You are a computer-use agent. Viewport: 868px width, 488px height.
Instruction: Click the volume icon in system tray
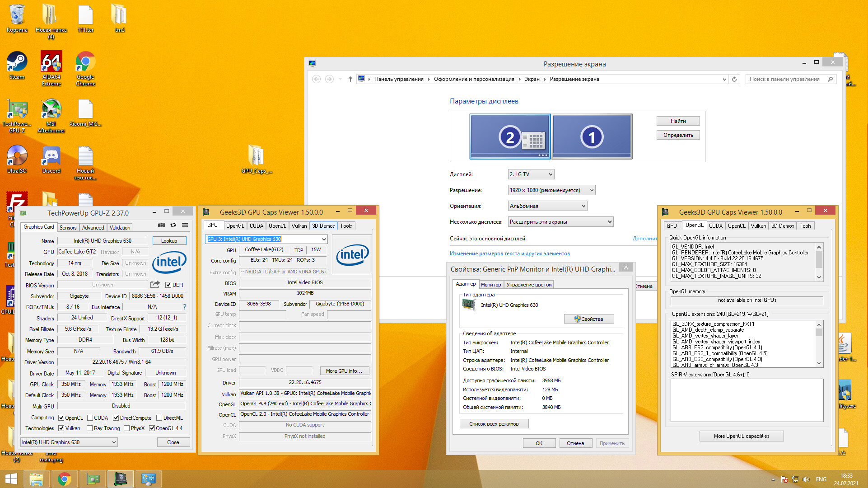806,479
